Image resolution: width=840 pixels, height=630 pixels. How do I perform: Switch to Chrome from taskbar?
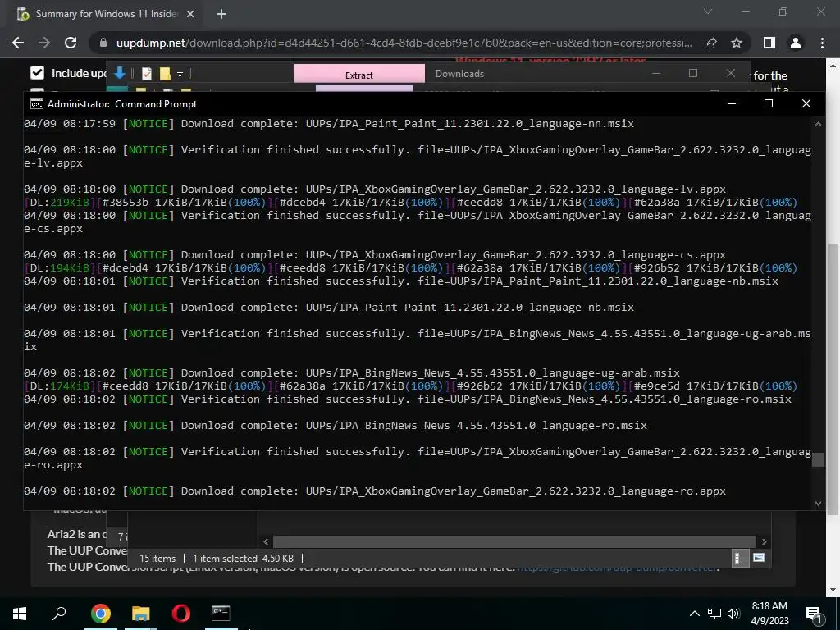pos(101,614)
